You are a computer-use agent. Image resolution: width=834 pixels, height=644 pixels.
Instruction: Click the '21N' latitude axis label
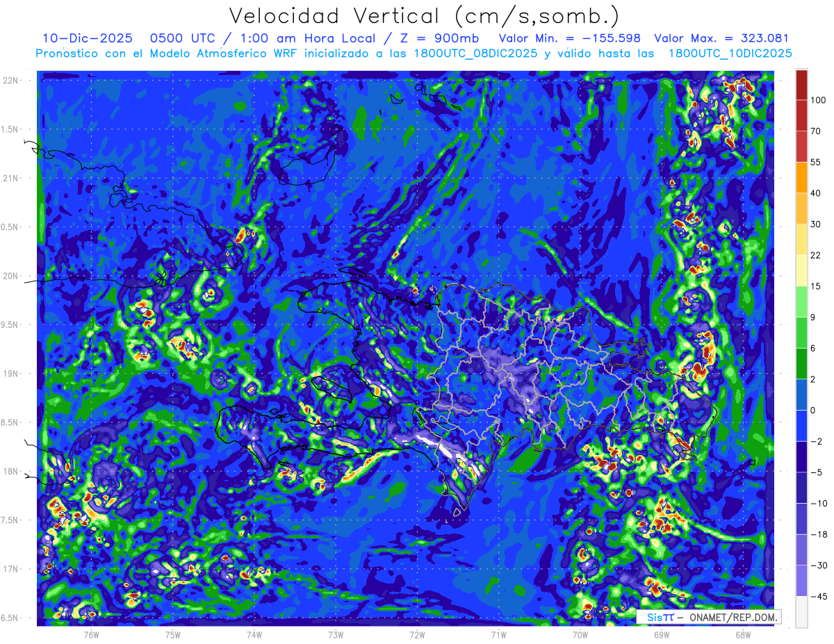click(x=12, y=178)
